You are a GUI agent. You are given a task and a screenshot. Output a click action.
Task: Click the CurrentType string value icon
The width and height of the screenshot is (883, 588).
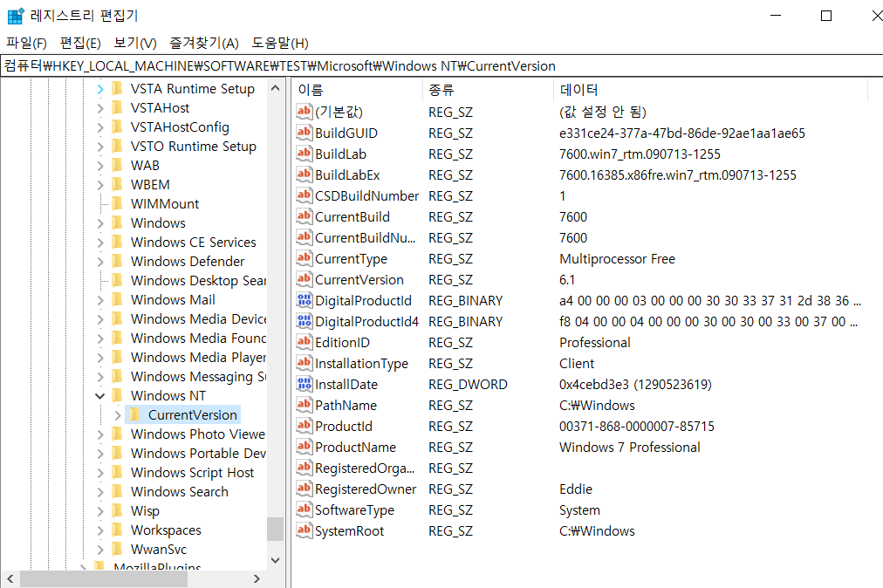click(x=305, y=258)
